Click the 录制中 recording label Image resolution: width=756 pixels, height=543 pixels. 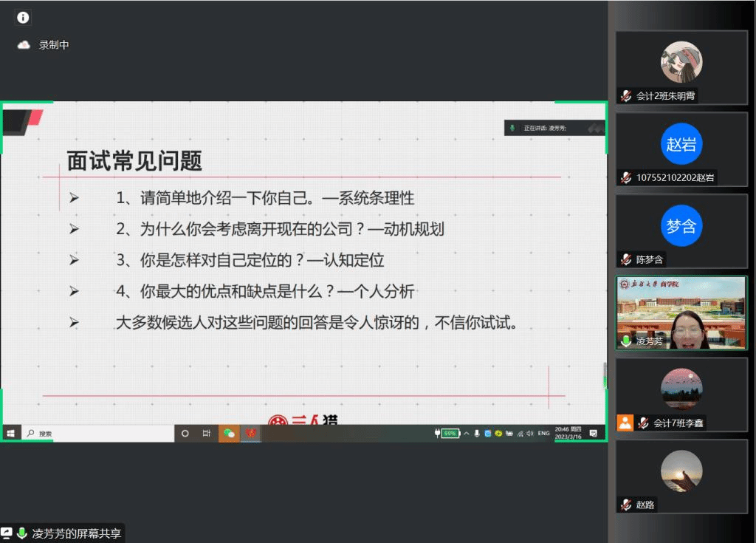point(54,45)
